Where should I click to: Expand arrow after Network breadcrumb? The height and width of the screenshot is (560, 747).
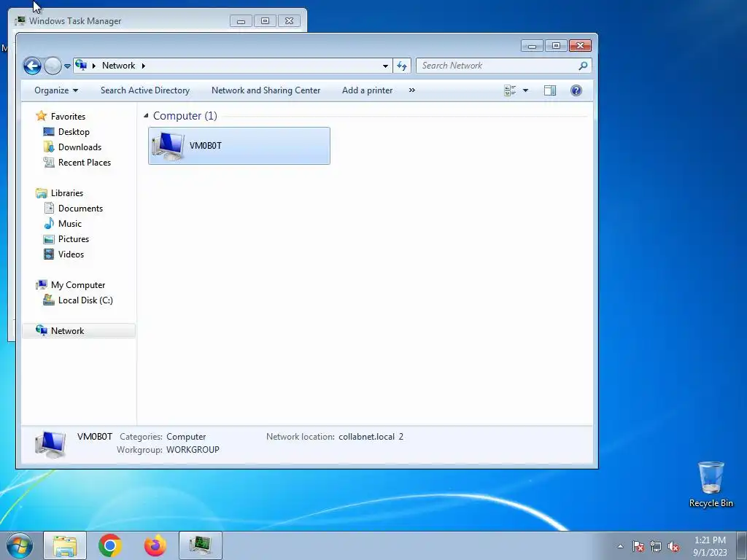144,66
